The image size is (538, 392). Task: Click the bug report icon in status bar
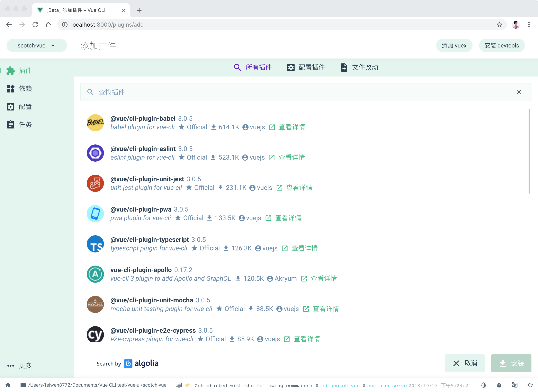click(499, 385)
